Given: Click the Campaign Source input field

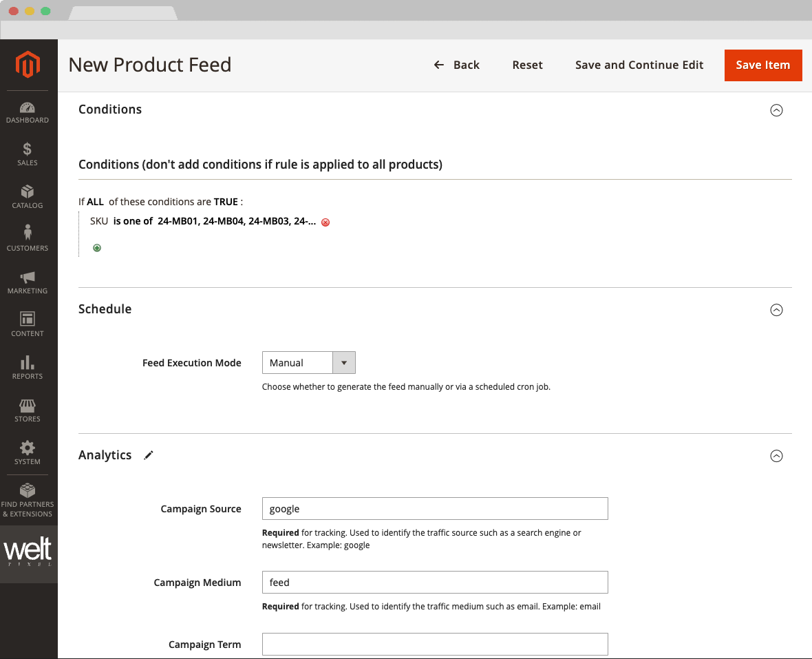Looking at the screenshot, I should click(435, 509).
